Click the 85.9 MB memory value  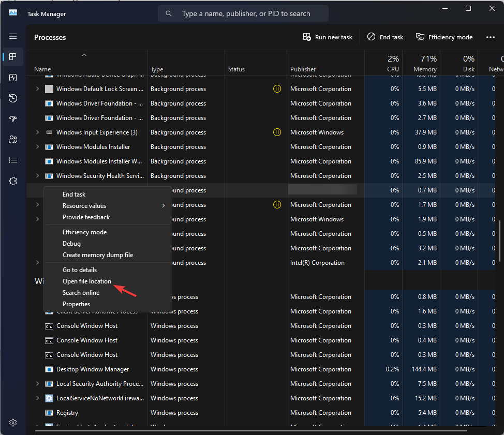425,161
